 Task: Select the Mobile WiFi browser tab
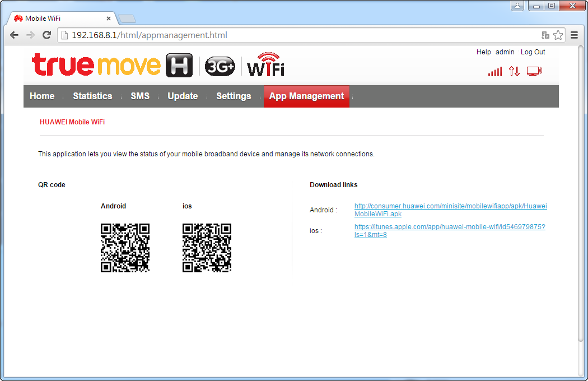62,18
